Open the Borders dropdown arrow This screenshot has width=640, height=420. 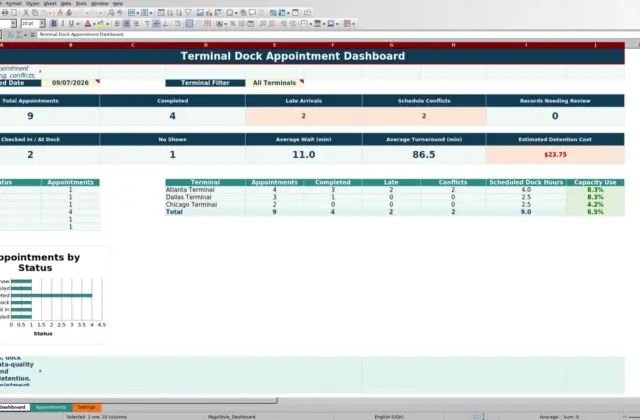point(311,24)
